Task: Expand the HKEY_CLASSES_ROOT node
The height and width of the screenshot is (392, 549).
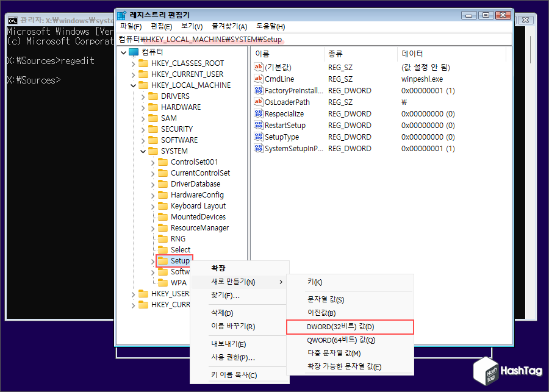Action: tap(134, 63)
